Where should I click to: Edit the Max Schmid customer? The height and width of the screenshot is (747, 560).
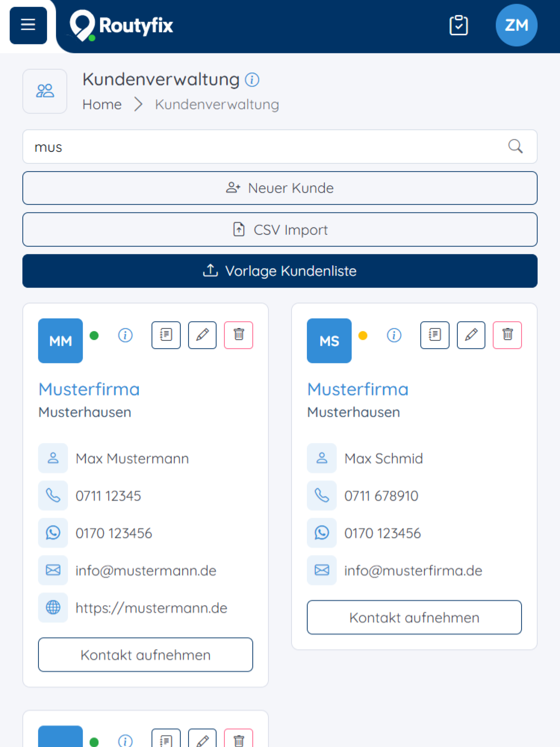[471, 335]
